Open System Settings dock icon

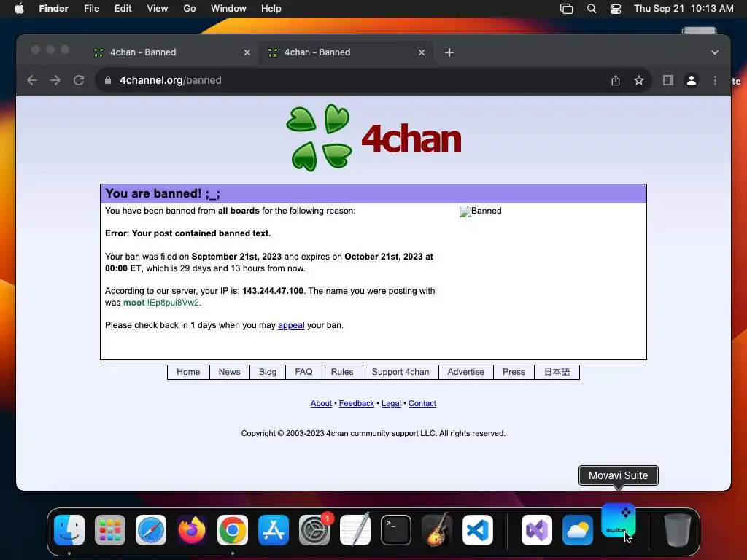[x=314, y=530]
